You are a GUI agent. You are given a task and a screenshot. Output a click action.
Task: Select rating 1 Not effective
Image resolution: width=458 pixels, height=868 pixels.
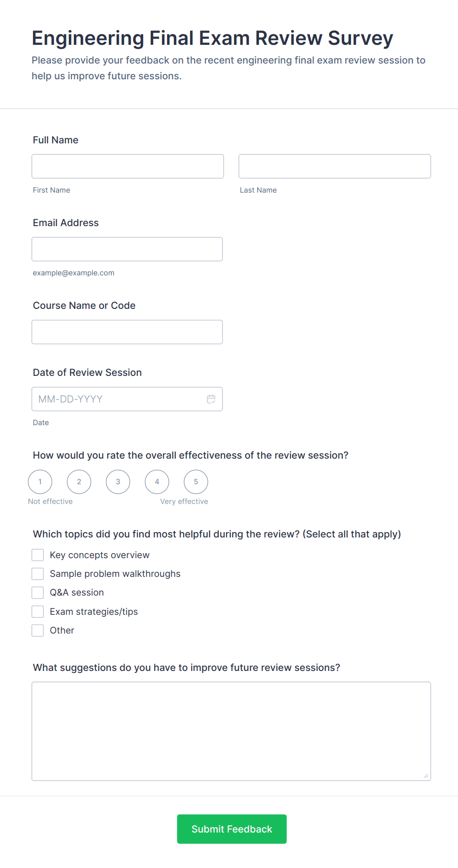pos(40,482)
